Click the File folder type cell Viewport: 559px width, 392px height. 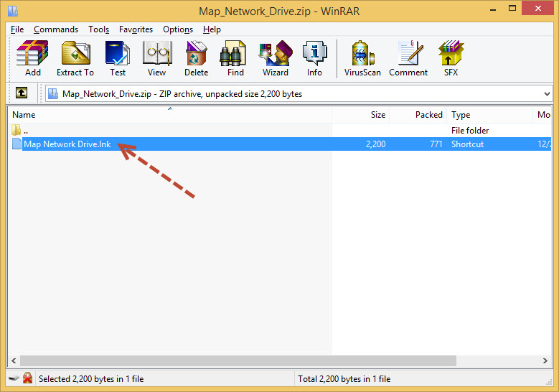[x=470, y=131]
